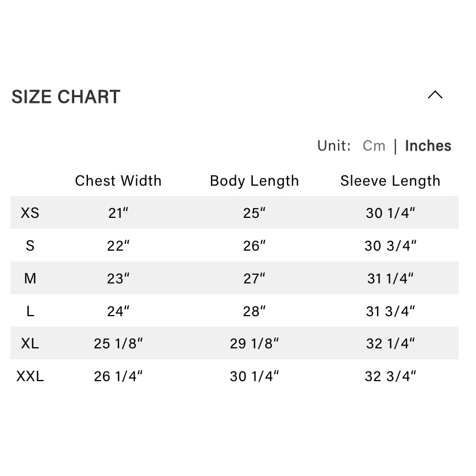
Task: Select the L size row label
Action: [x=30, y=311]
